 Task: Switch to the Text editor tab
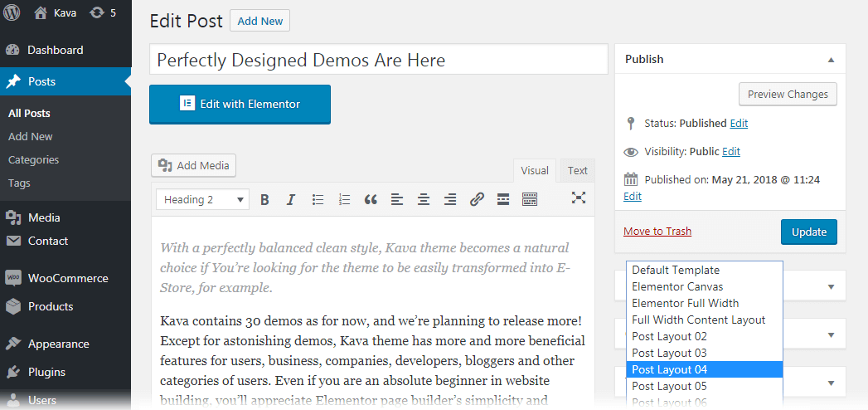click(x=577, y=170)
